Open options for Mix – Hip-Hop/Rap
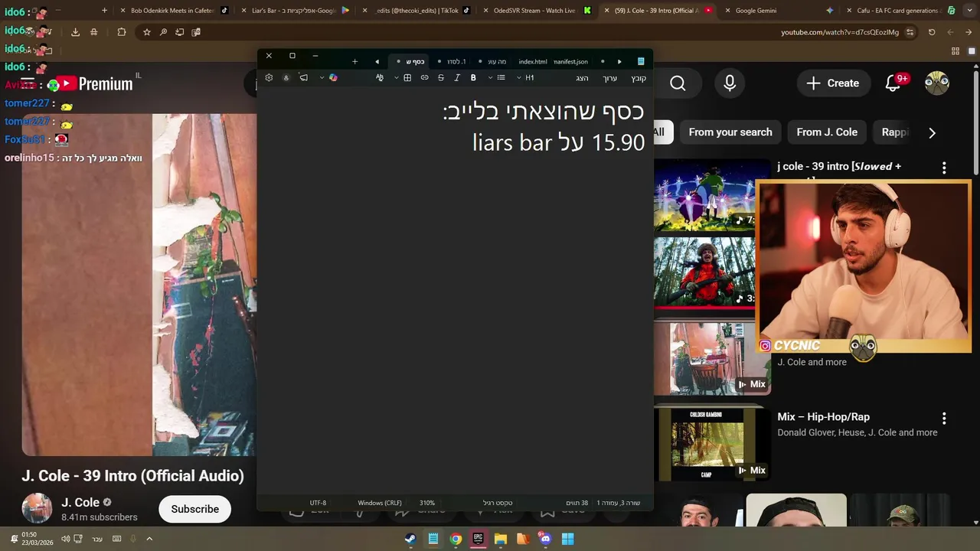The width and height of the screenshot is (980, 551). (x=944, y=419)
